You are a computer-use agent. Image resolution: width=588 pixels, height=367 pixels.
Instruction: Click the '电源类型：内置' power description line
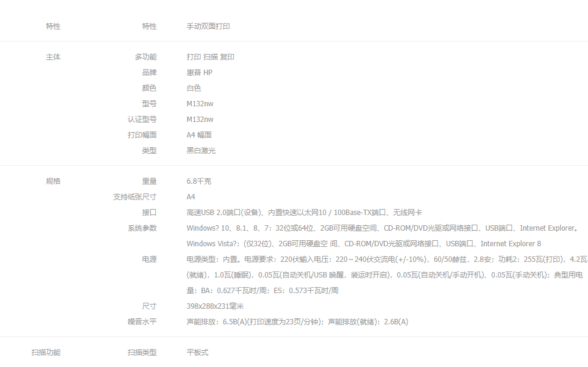pyautogui.click(x=387, y=259)
